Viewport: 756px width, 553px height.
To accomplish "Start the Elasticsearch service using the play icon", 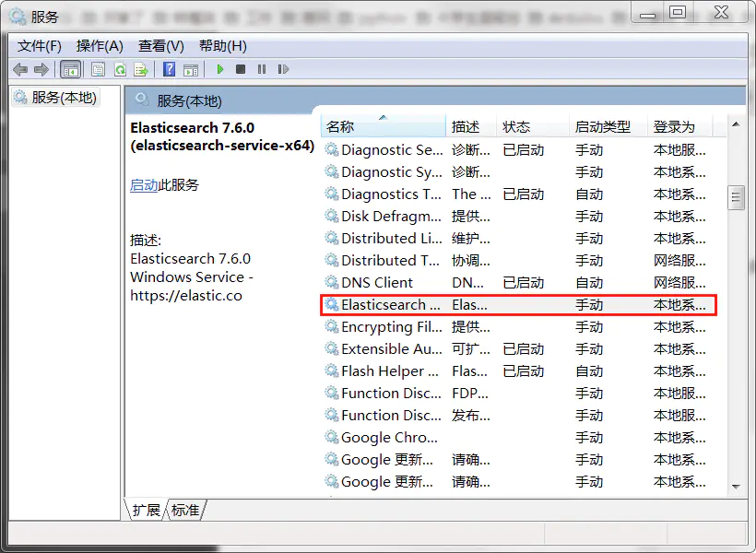I will [x=219, y=68].
